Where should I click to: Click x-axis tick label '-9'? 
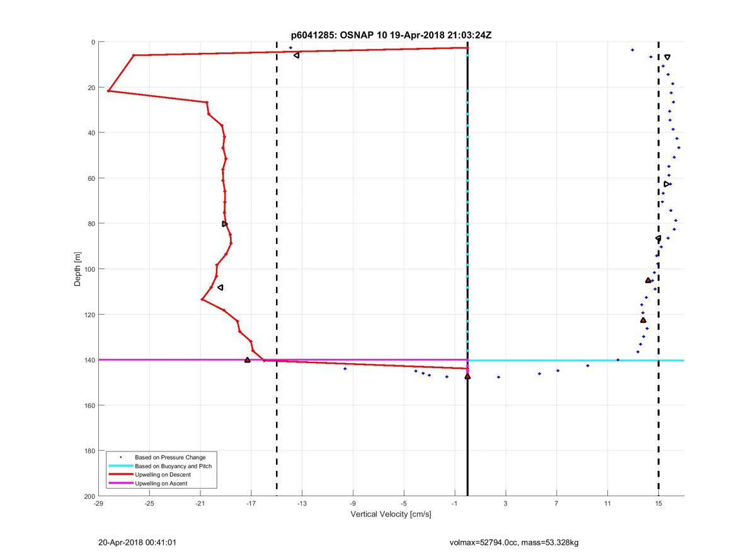pos(353,504)
